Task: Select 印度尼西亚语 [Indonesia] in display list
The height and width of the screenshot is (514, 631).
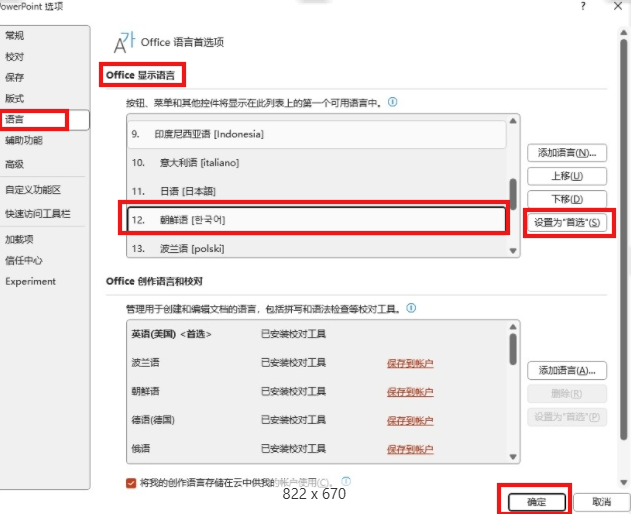Action: [317, 134]
